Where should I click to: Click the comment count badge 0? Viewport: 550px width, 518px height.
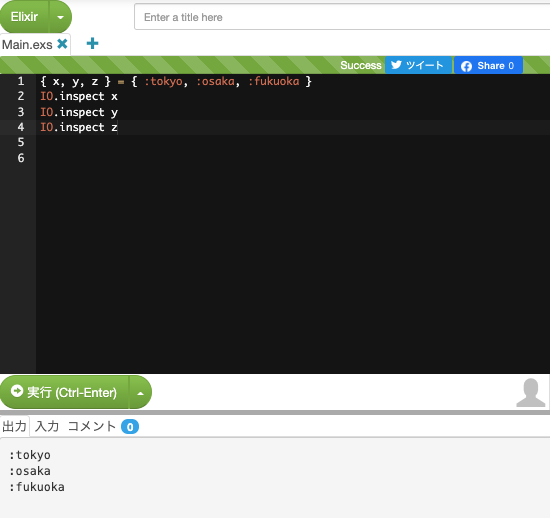coord(130,427)
